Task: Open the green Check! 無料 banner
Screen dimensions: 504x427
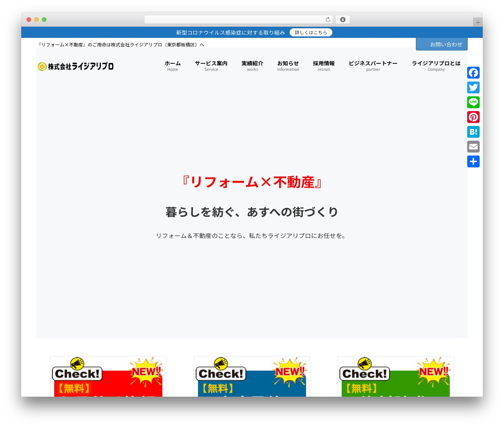Action: (x=396, y=377)
